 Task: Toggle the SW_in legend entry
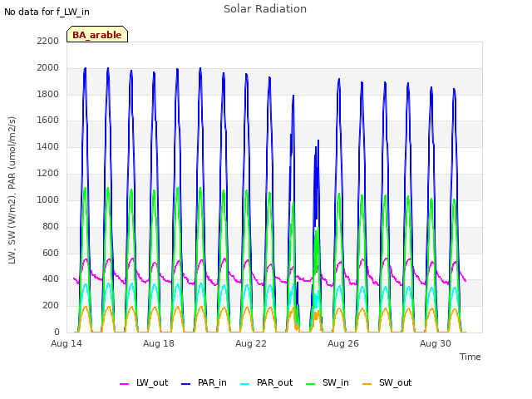(327, 383)
